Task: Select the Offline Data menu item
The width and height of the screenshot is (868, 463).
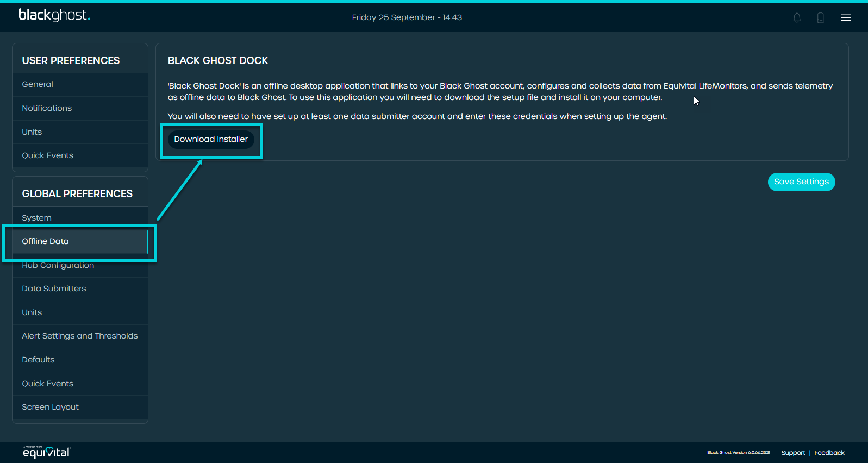Action: click(80, 241)
